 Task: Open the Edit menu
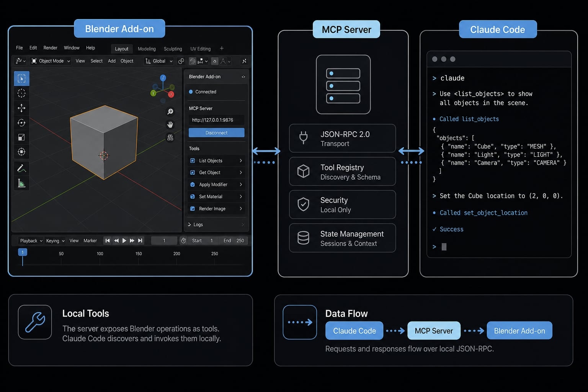pos(33,48)
